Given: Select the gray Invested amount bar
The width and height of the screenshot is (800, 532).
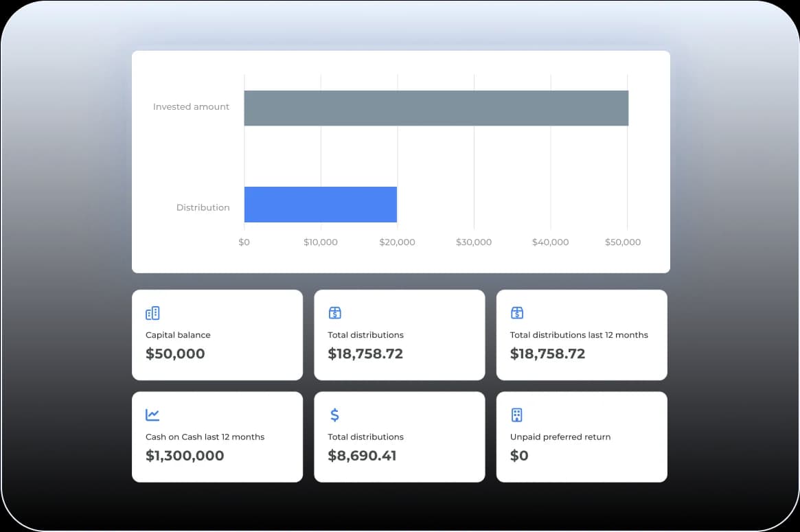Looking at the screenshot, I should point(436,108).
